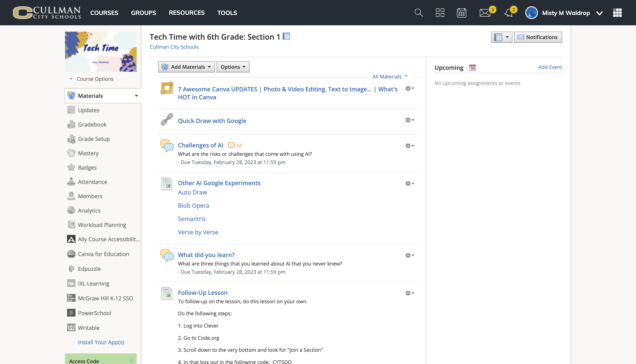
Task: Open gear menu for Challenges of AI
Action: tap(410, 146)
